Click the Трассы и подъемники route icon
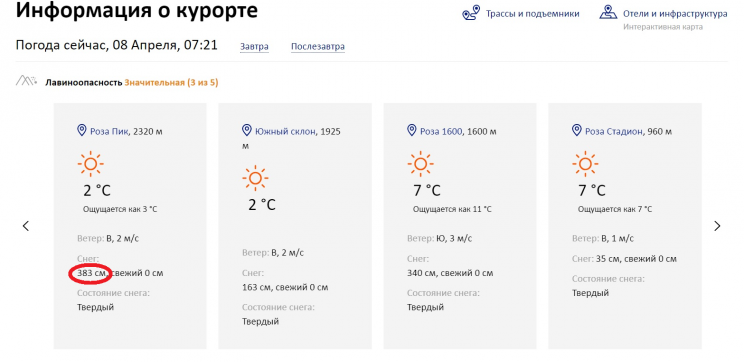This screenshot has width=744, height=362. point(471,14)
